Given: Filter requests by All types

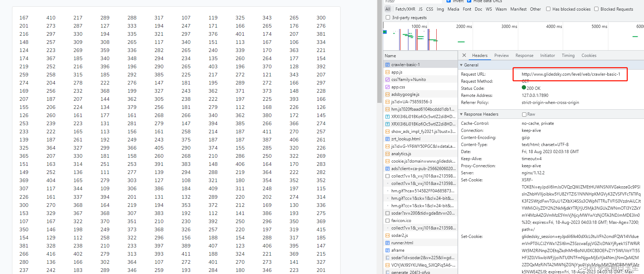Looking at the screenshot, I should (388, 9).
